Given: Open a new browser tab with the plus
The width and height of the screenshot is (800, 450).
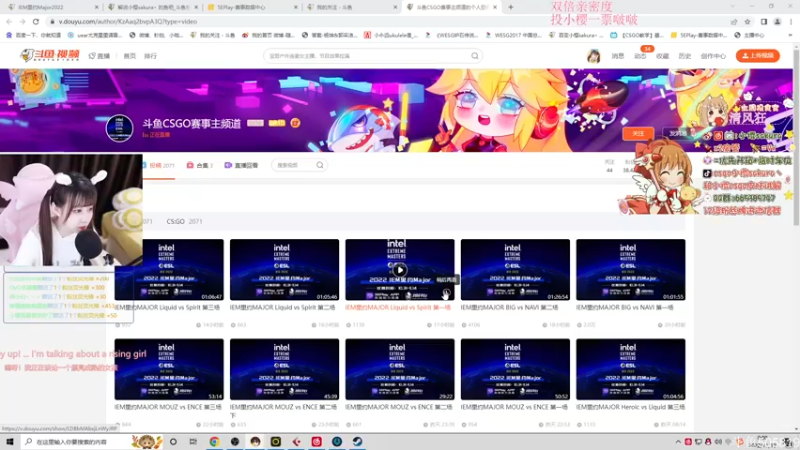Looking at the screenshot, I should tap(511, 7).
